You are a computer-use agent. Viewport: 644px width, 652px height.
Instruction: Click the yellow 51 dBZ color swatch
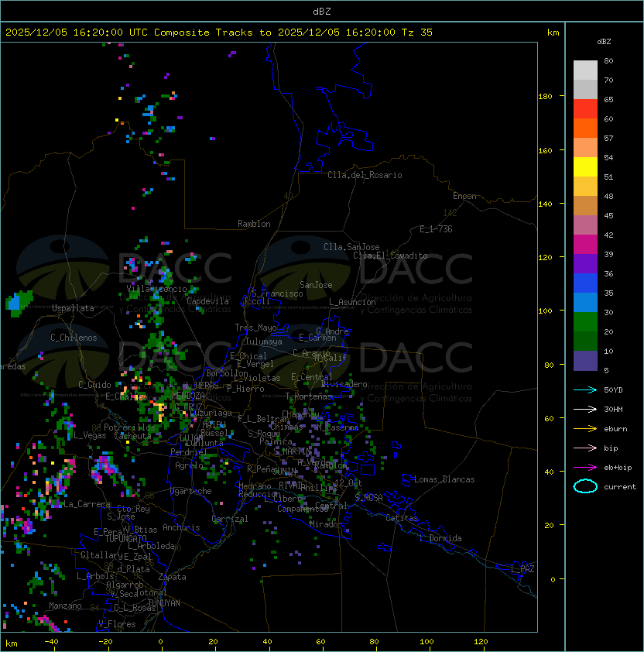click(x=585, y=167)
